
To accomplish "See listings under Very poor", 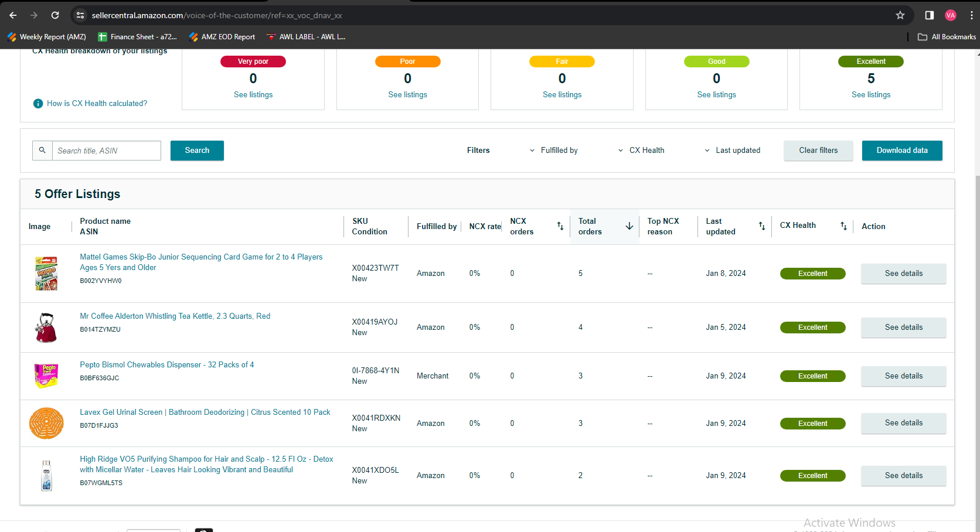I will click(253, 95).
